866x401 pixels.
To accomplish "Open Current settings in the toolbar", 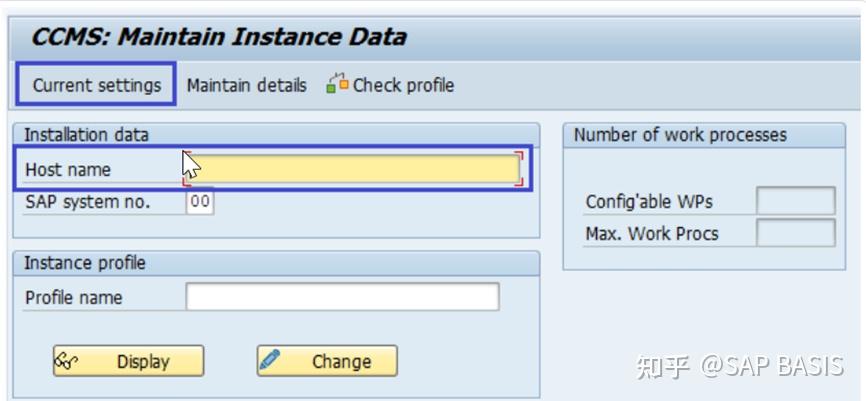I will [x=97, y=85].
